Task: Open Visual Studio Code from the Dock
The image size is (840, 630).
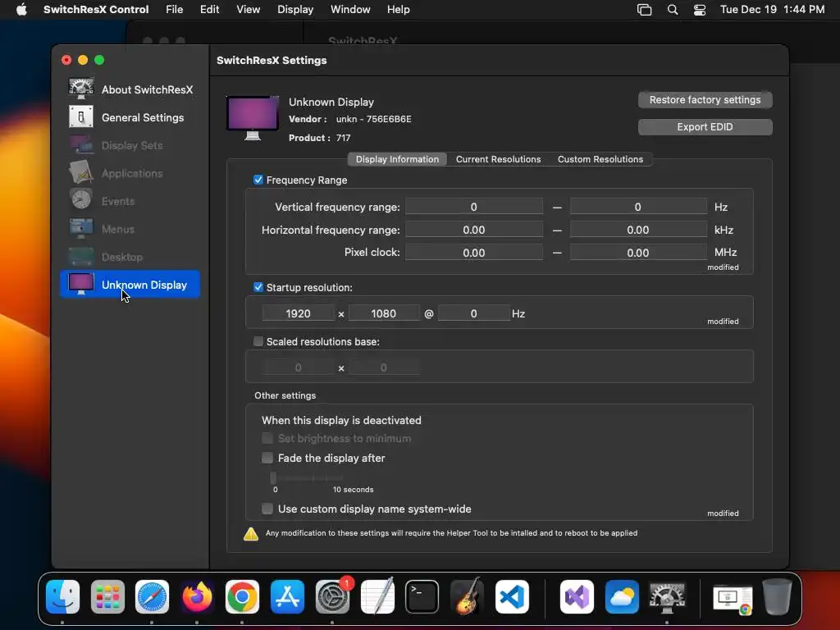Action: click(512, 596)
